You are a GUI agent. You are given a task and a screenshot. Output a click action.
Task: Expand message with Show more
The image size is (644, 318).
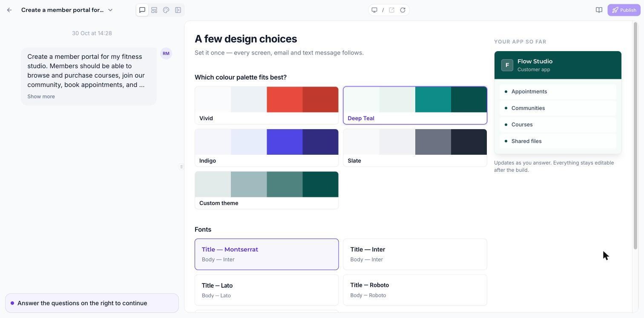41,96
